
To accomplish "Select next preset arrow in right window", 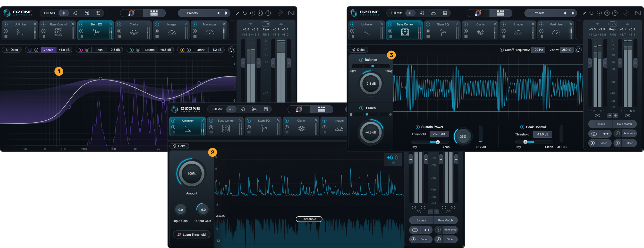I will (x=573, y=13).
